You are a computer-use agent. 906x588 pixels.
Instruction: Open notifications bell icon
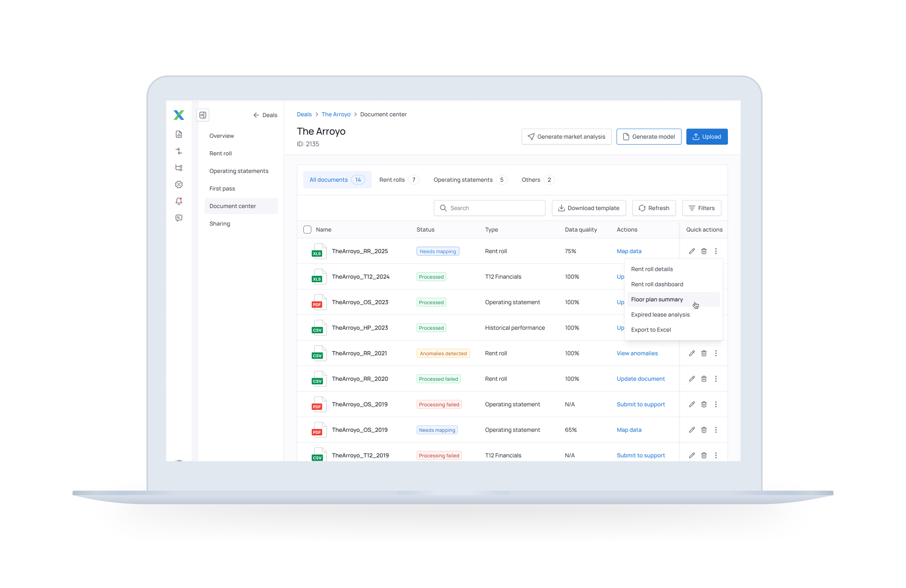point(179,201)
